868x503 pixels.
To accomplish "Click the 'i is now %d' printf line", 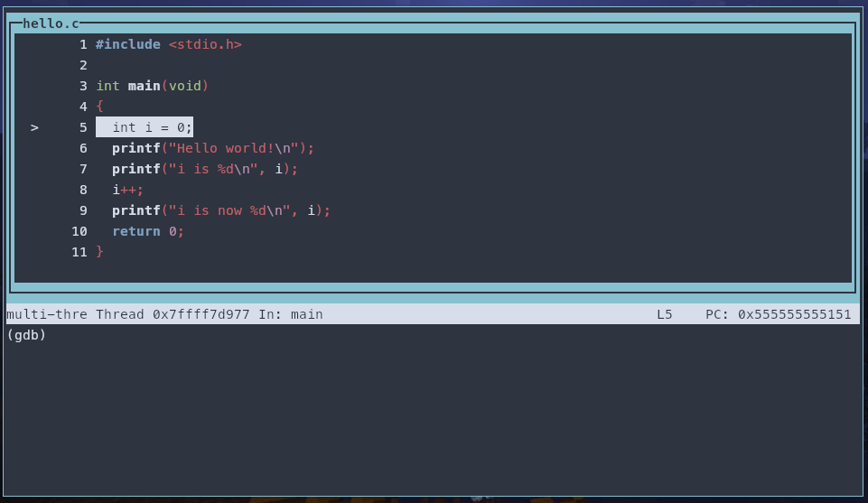I will (x=221, y=210).
